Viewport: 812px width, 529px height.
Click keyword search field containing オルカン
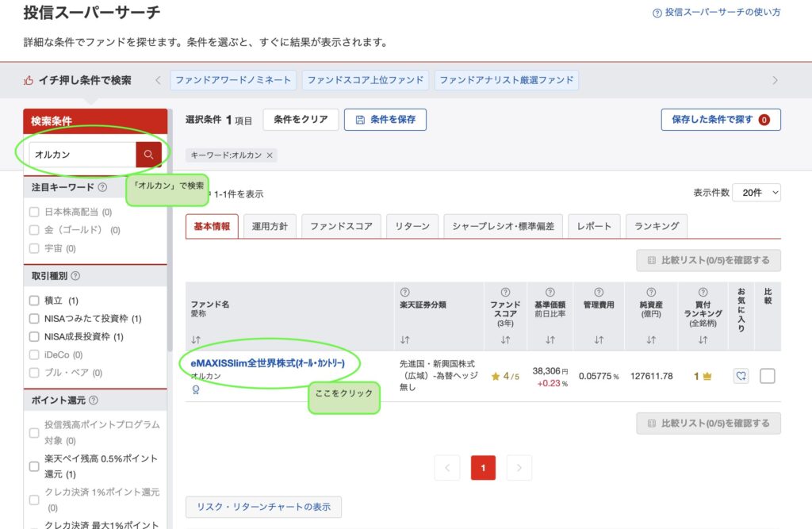[x=82, y=155]
